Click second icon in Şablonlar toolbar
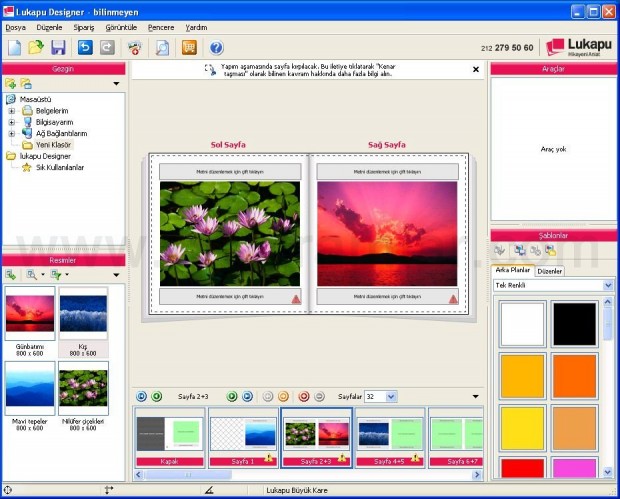Viewport: 620px width, 499px height. pyautogui.click(x=520, y=250)
